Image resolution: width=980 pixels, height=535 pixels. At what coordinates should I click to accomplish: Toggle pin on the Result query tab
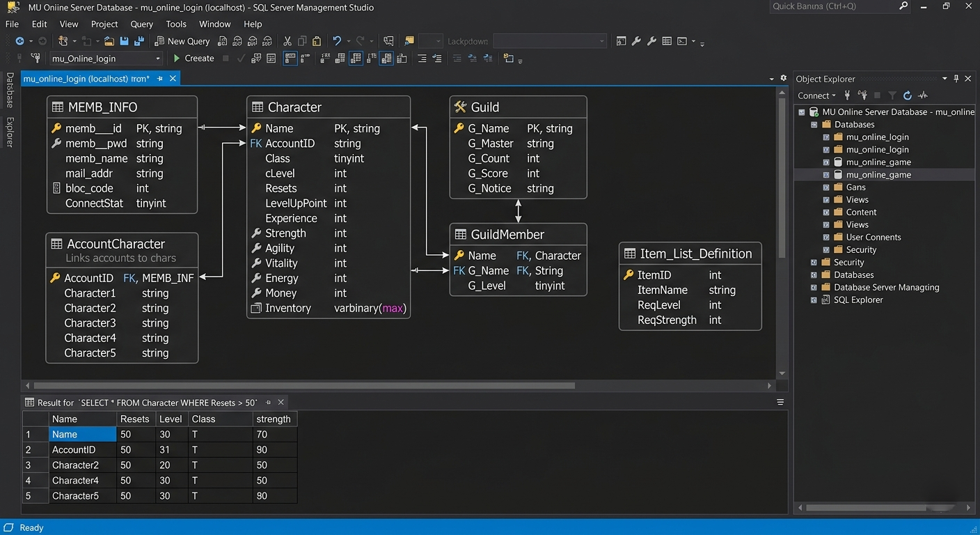268,402
